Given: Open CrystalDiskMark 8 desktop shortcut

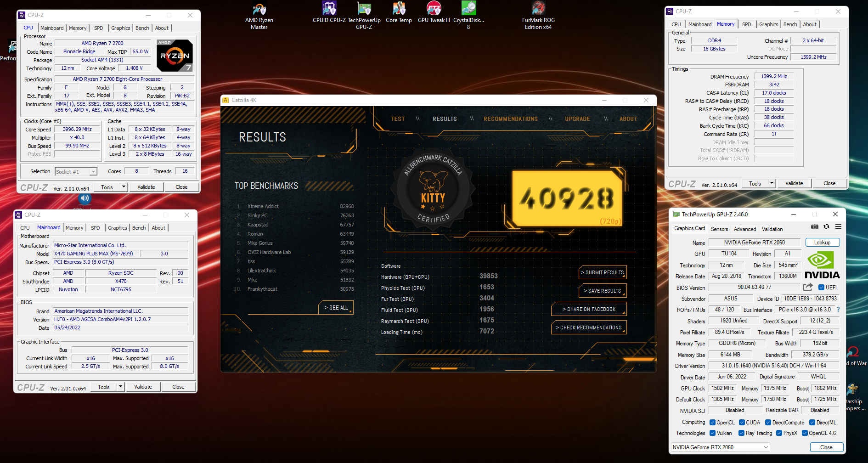Looking at the screenshot, I should (468, 16).
